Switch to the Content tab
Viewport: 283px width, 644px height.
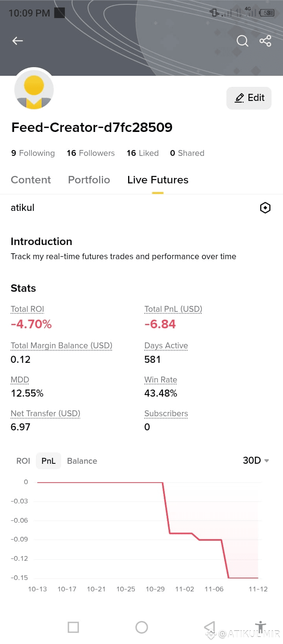pyautogui.click(x=31, y=180)
